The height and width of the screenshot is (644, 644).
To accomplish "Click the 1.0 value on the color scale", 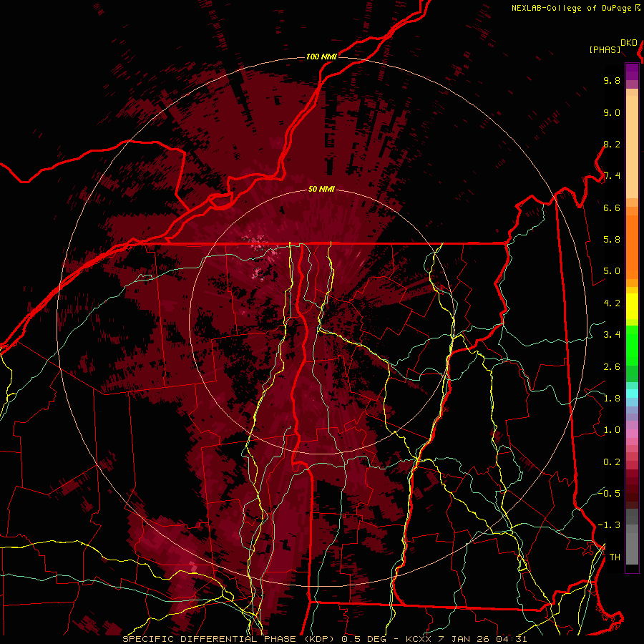I will 612,430.
